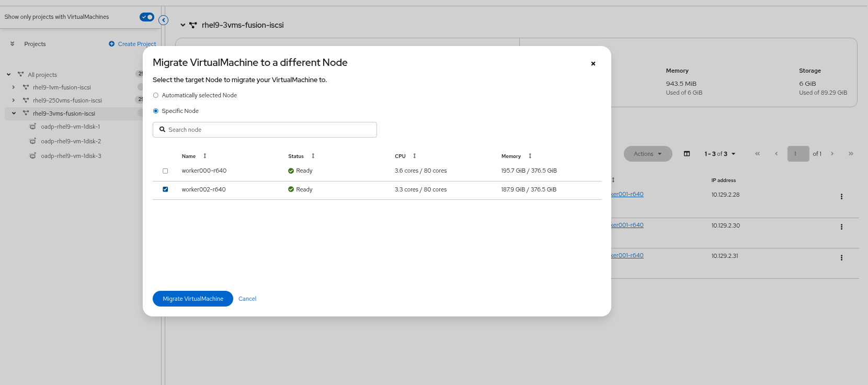Cancel the migration dialog
The image size is (868, 385).
point(247,299)
